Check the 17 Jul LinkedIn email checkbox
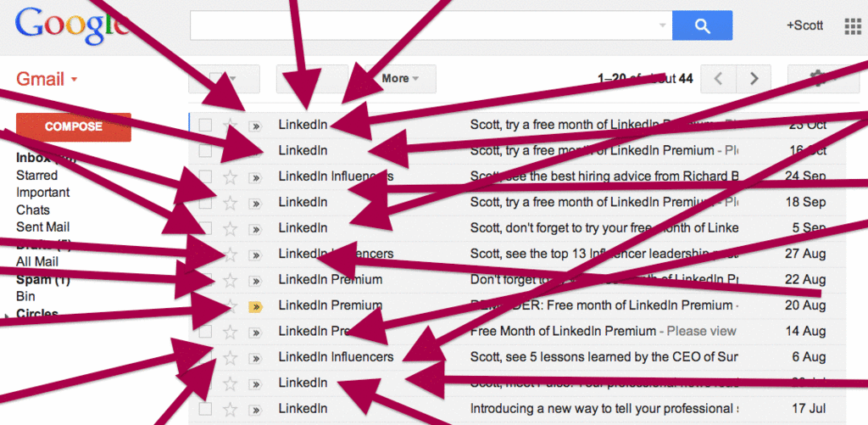Screen dimensions: 868x425 pos(205,409)
